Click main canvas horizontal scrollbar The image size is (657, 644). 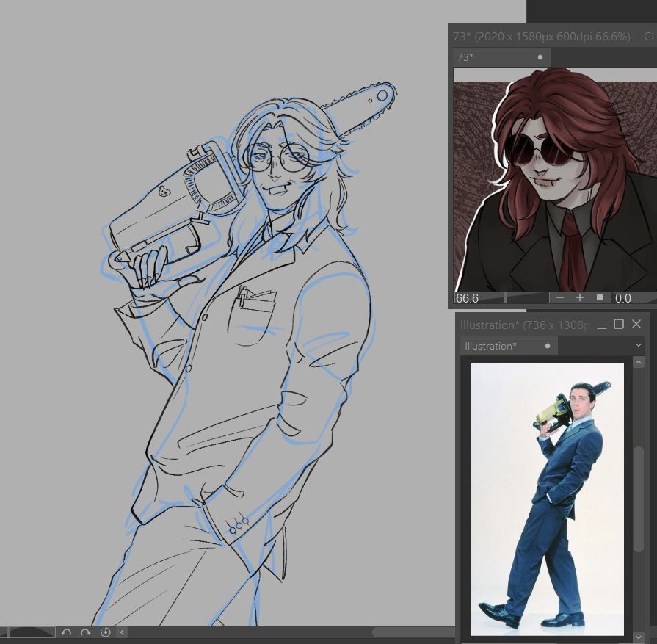coord(413,632)
